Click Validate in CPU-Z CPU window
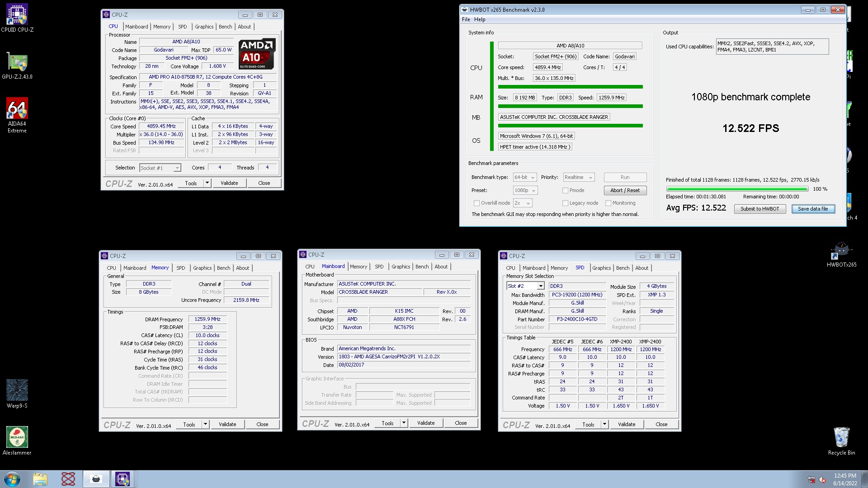 [229, 183]
